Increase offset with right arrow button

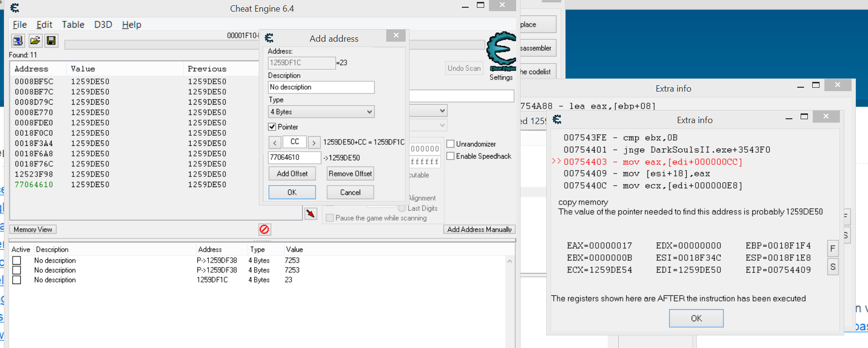(x=314, y=142)
